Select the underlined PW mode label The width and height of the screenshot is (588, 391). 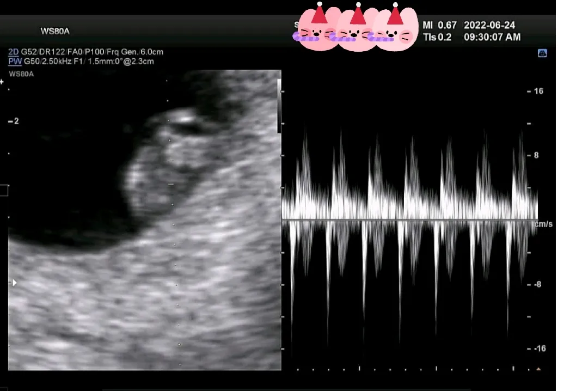click(15, 61)
